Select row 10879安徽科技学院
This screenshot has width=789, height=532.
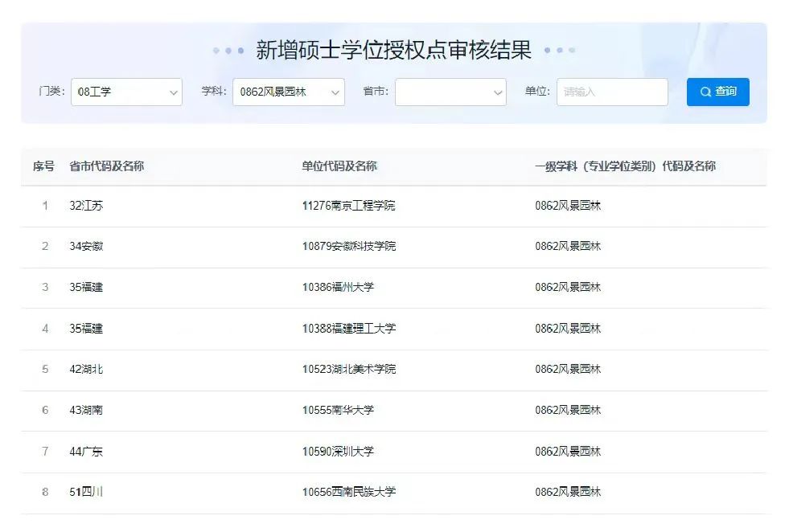tap(348, 247)
